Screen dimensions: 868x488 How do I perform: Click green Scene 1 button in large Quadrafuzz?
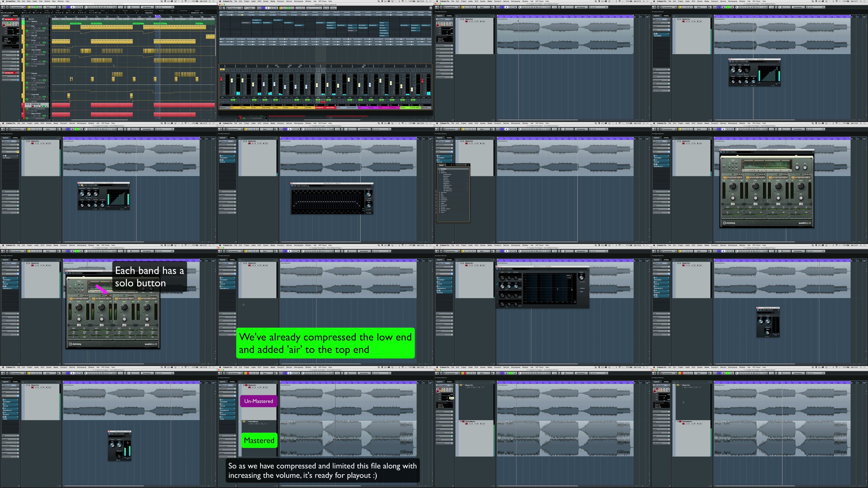(729, 163)
